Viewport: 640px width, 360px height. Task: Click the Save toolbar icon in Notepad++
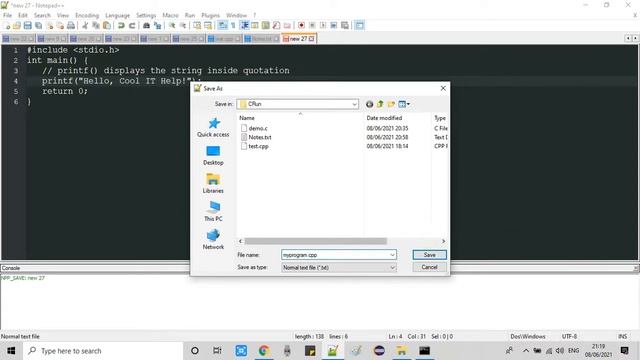pos(27,25)
